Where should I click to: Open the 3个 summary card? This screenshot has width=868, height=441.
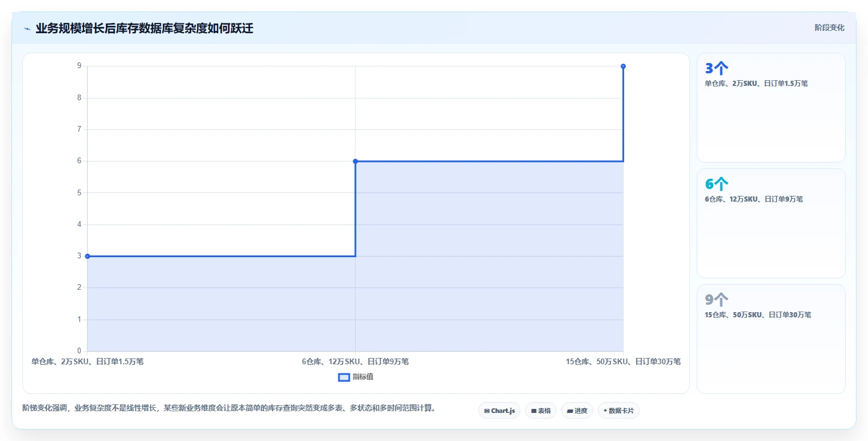(771, 108)
